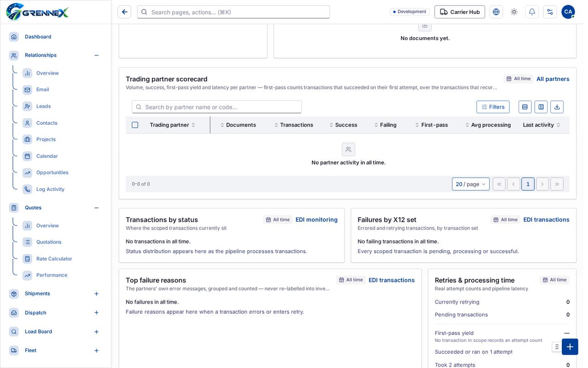Open Contacts in the sidebar

coord(47,123)
